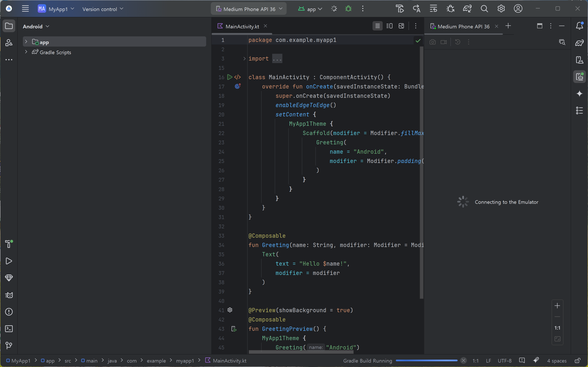The width and height of the screenshot is (588, 367).
Task: Switch editor to Code only view
Action: tap(377, 26)
